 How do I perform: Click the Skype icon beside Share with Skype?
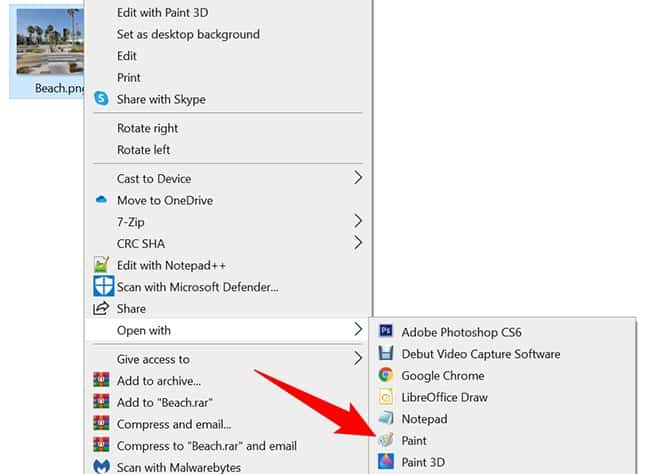(x=101, y=99)
